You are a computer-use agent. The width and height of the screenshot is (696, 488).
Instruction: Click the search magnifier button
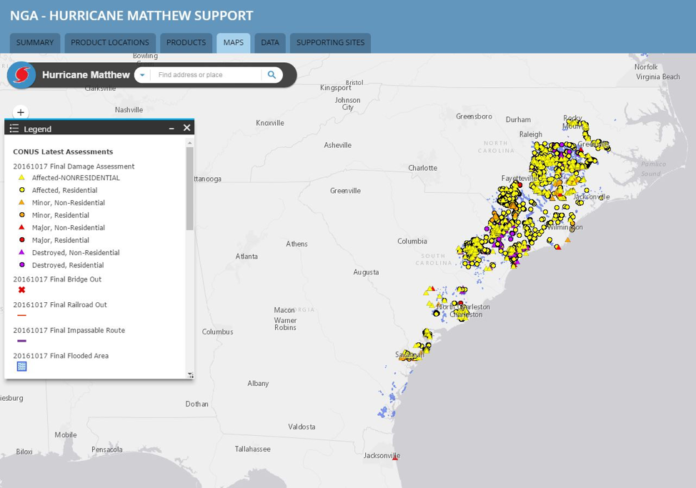point(272,75)
